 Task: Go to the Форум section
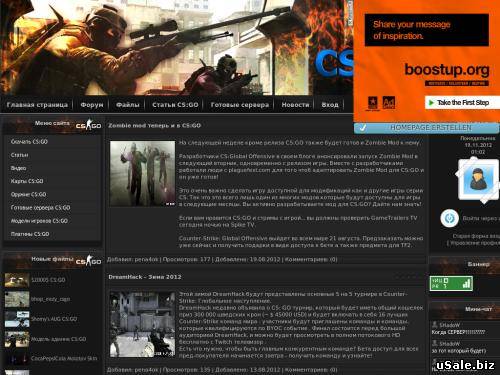[x=92, y=105]
